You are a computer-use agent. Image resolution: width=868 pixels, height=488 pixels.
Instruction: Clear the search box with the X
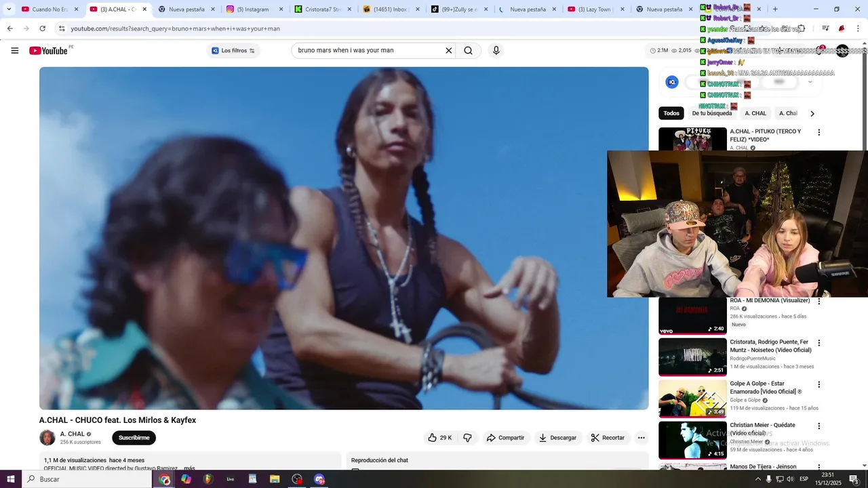pyautogui.click(x=448, y=51)
